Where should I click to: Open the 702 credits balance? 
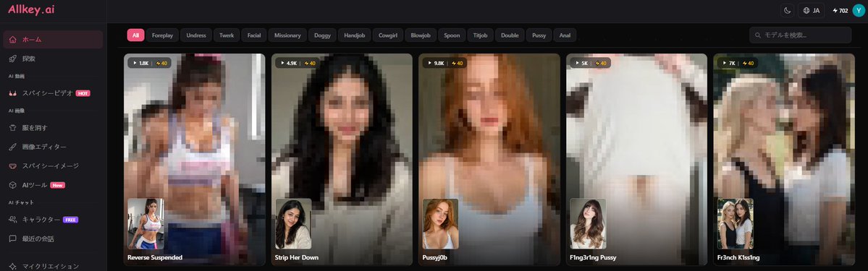tap(840, 11)
